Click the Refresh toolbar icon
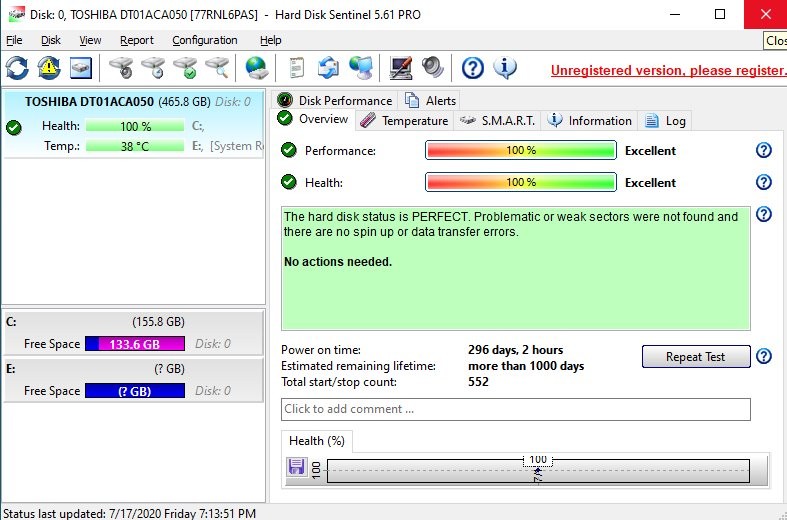Viewport: 787px width, 520px height. (17, 68)
